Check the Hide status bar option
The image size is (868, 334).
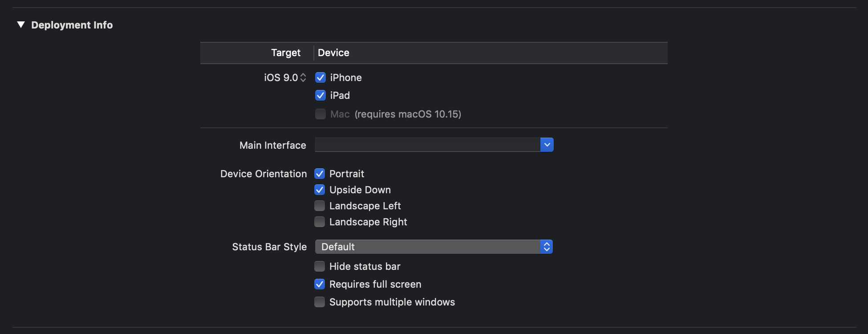click(320, 266)
